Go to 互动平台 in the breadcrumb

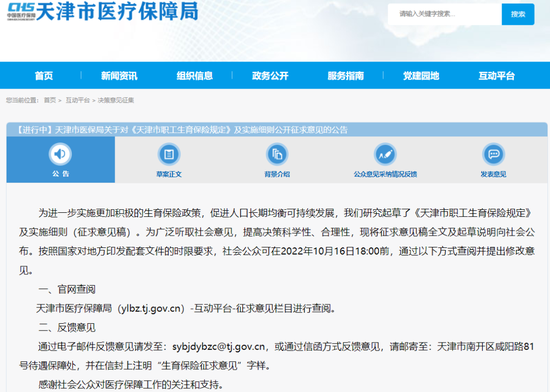[78, 100]
